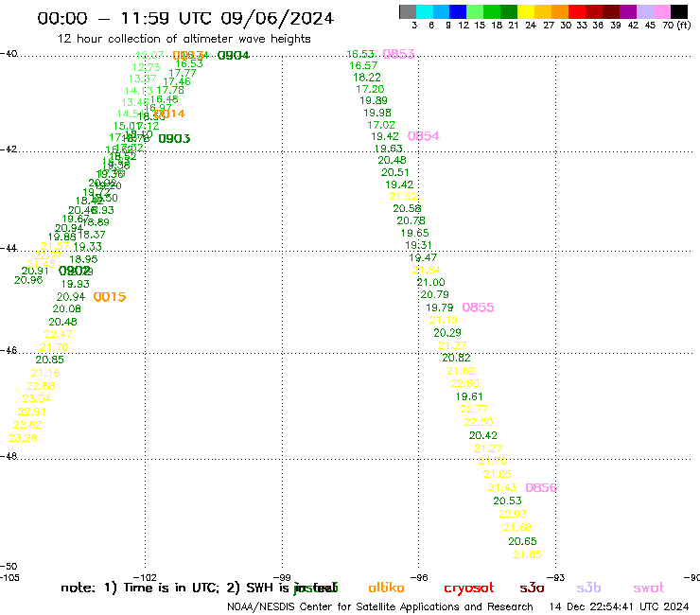Click the dark green time label 0903
The width and height of the screenshot is (700, 615).
pyautogui.click(x=174, y=138)
